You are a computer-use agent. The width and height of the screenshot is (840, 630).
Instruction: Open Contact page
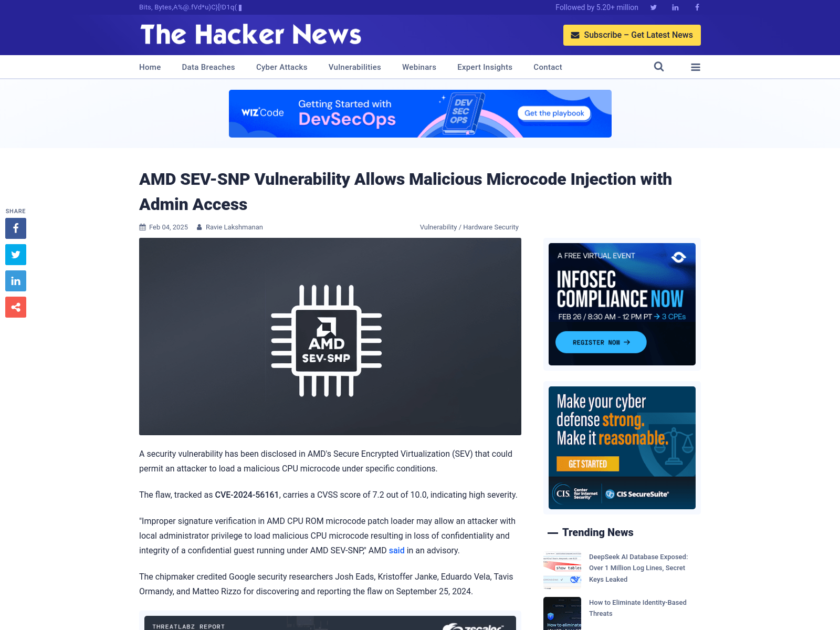[548, 67]
